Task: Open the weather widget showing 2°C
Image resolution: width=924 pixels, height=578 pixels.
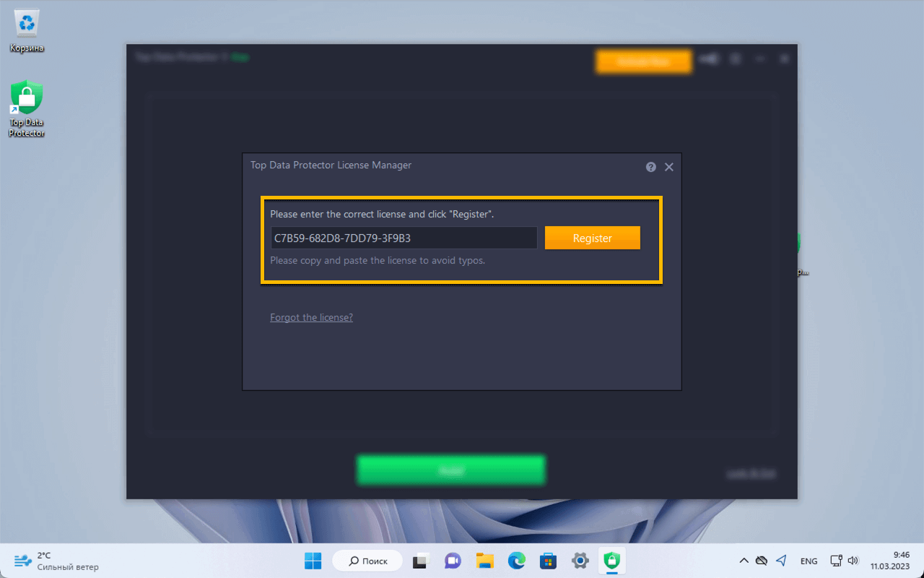Action: point(56,561)
